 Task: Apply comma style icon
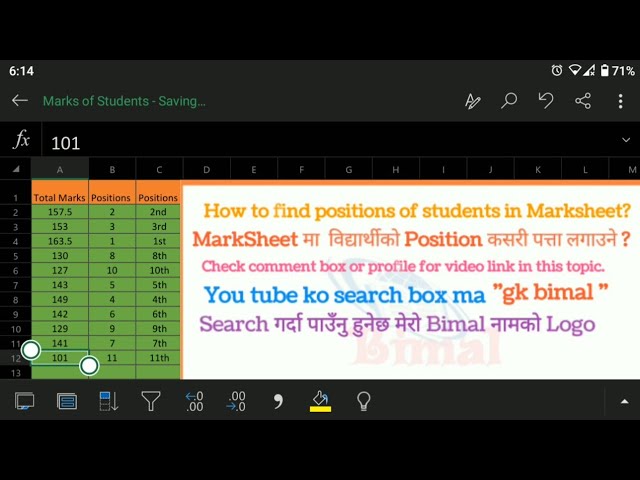pyautogui.click(x=278, y=402)
